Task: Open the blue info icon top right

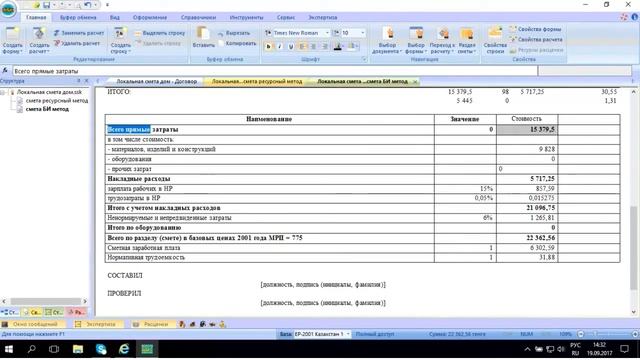Action: pos(635,17)
